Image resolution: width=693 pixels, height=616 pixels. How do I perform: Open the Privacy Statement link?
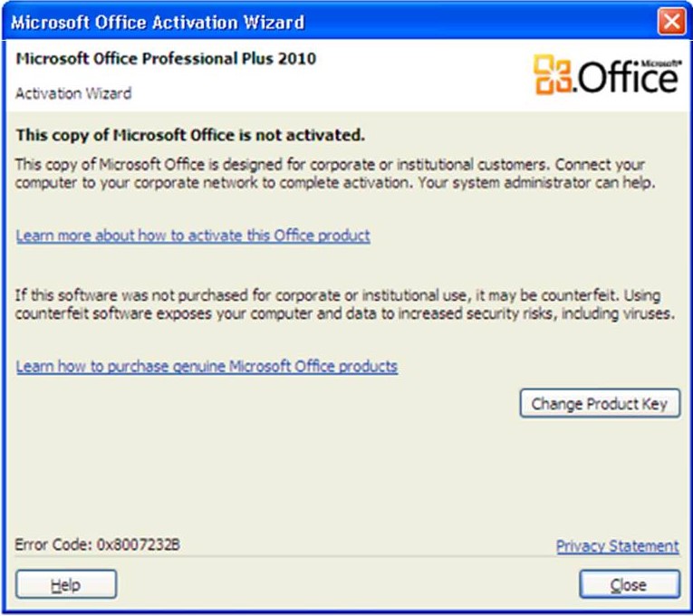point(617,546)
